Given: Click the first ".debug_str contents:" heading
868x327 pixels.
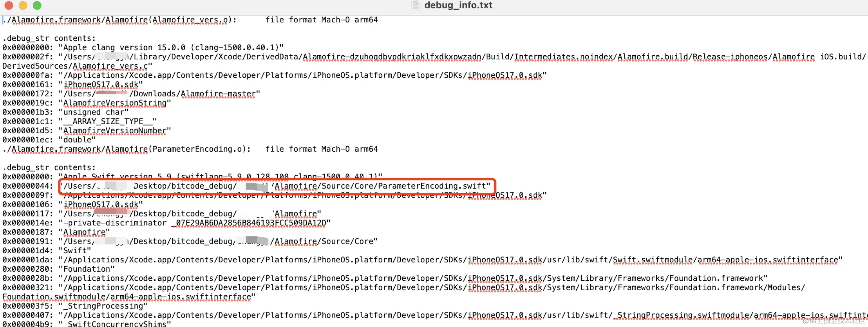Looking at the screenshot, I should 49,38.
